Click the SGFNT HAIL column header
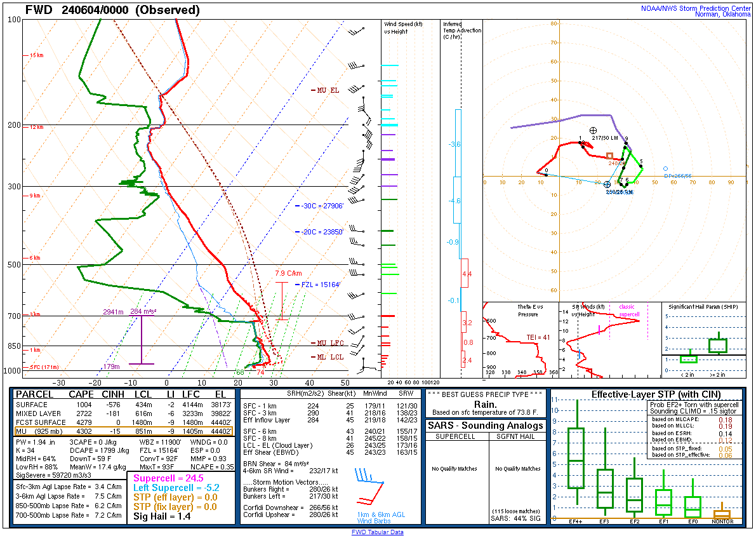The height and width of the screenshot is (538, 756). pos(517,437)
